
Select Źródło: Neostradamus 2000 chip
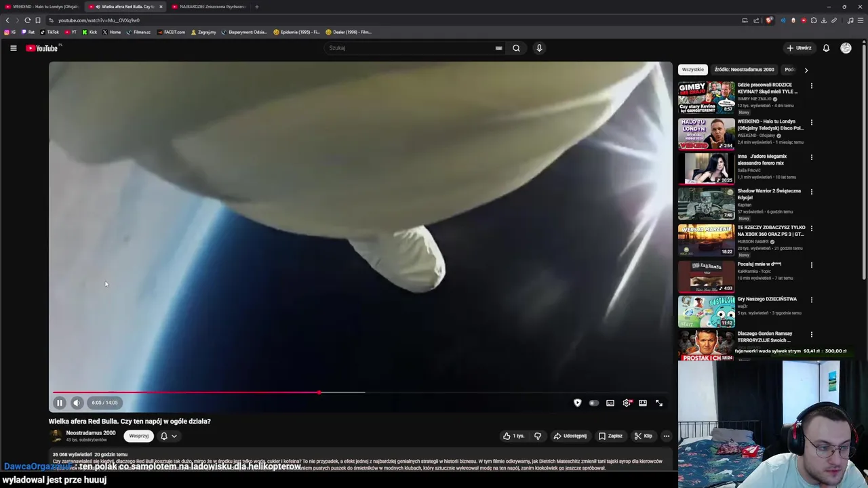(x=744, y=69)
